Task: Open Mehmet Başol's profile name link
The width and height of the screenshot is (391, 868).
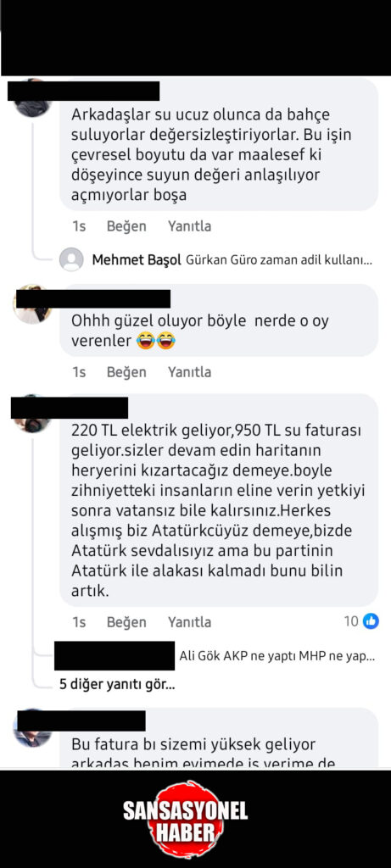Action: coord(137,259)
